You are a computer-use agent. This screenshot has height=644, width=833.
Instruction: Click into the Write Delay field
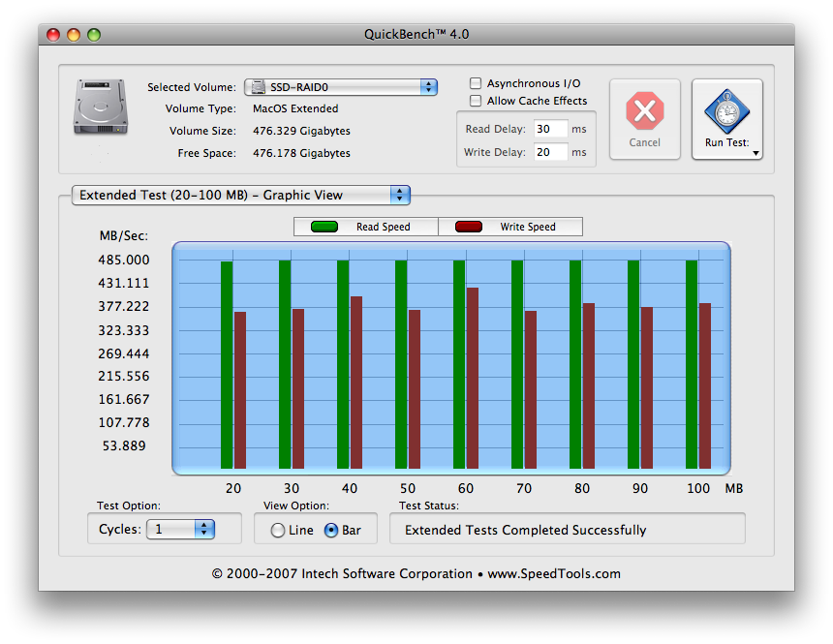click(x=550, y=152)
